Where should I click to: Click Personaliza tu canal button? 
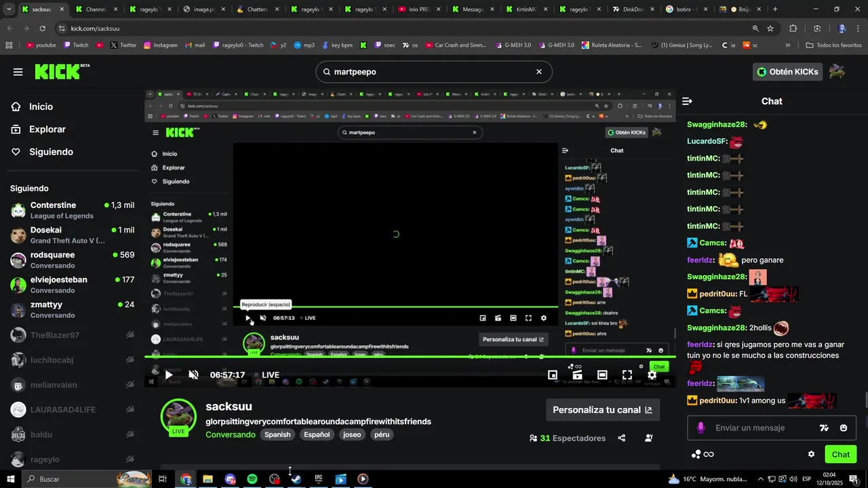(603, 410)
